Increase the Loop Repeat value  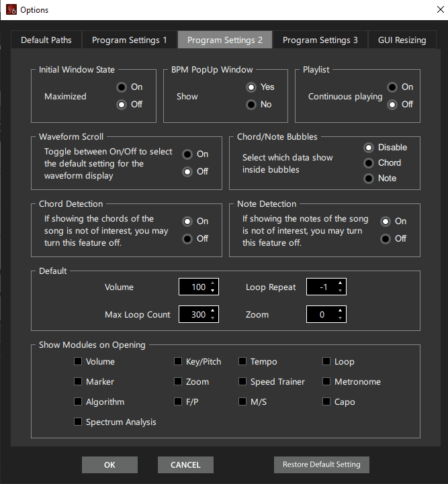coord(341,283)
